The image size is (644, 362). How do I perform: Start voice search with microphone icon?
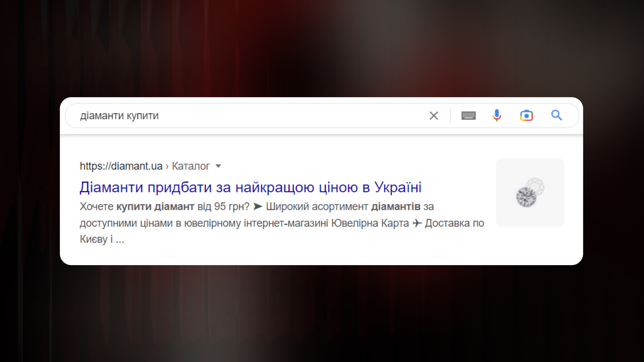click(497, 115)
